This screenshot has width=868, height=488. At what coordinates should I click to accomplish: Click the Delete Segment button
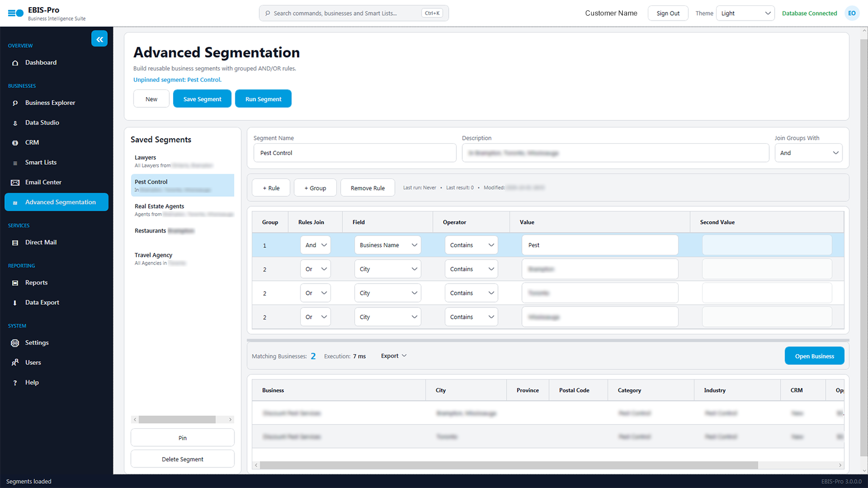click(x=182, y=459)
